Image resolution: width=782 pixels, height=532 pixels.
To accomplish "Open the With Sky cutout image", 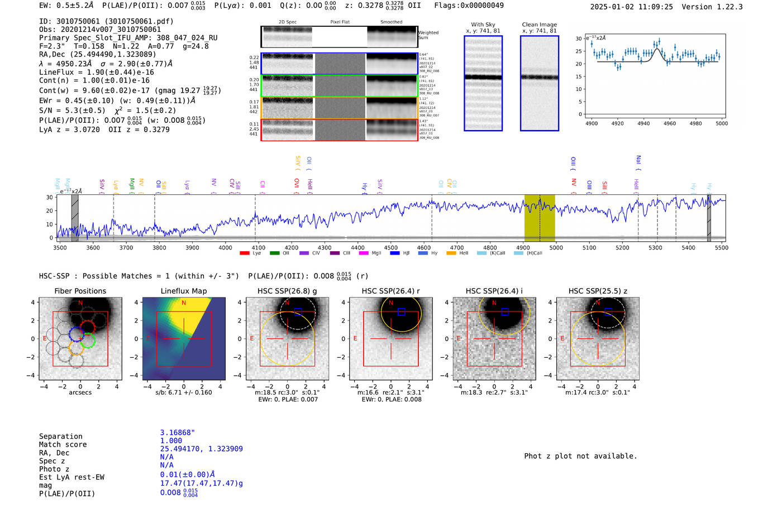I will (483, 83).
